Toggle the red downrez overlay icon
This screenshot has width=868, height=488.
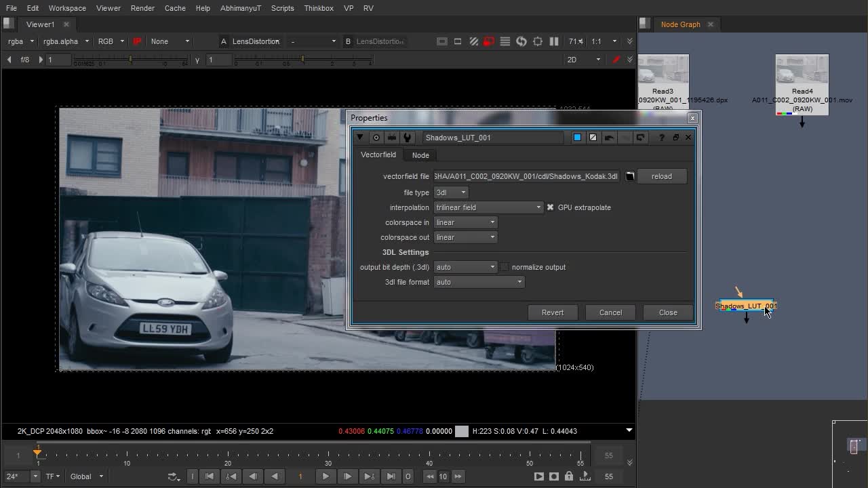coord(489,41)
